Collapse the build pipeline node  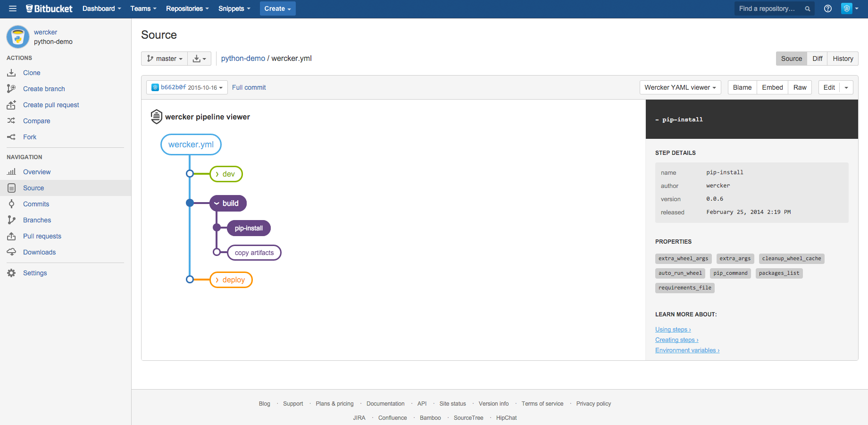click(x=228, y=203)
